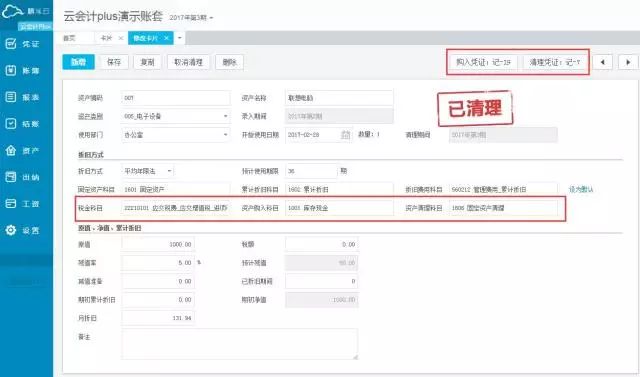Click the 删除 button
The image size is (640, 377).
229,62
